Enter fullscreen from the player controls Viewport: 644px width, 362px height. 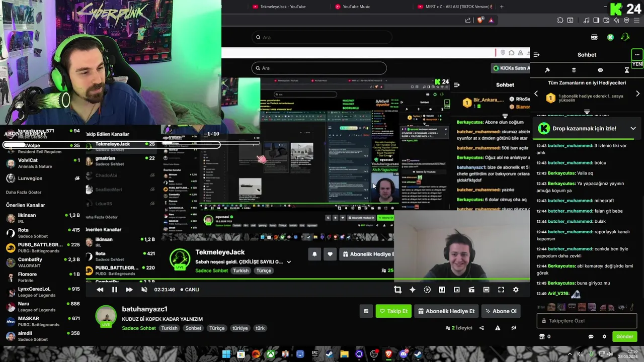[x=501, y=290]
